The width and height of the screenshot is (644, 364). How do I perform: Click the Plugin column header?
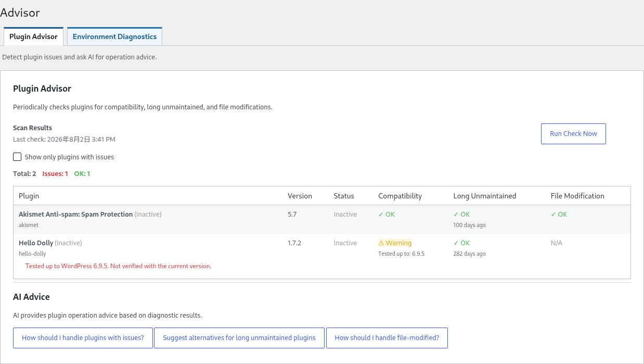[x=29, y=196]
